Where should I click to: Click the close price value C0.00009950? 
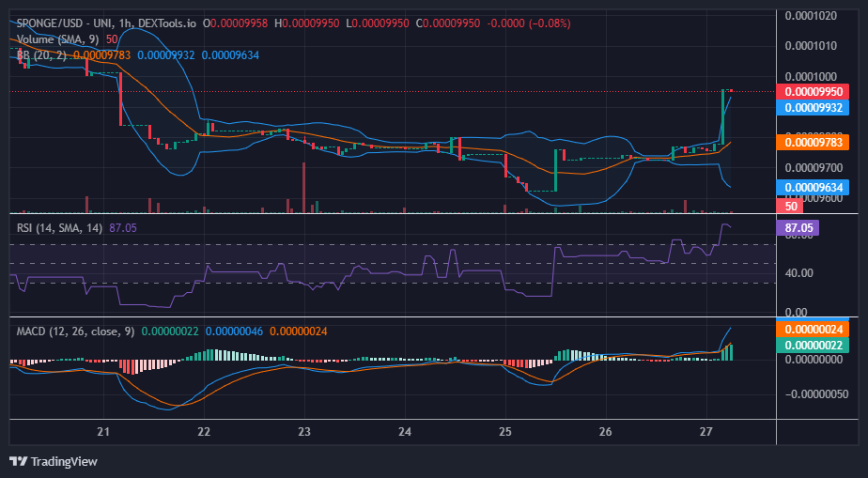point(448,23)
